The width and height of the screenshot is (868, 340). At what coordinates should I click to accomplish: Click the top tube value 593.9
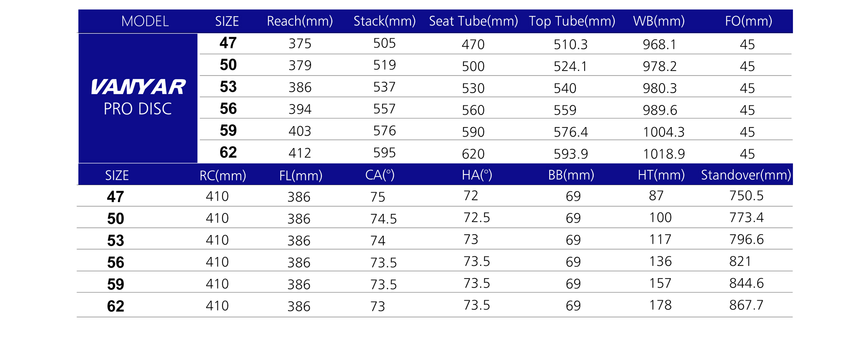coord(571,154)
